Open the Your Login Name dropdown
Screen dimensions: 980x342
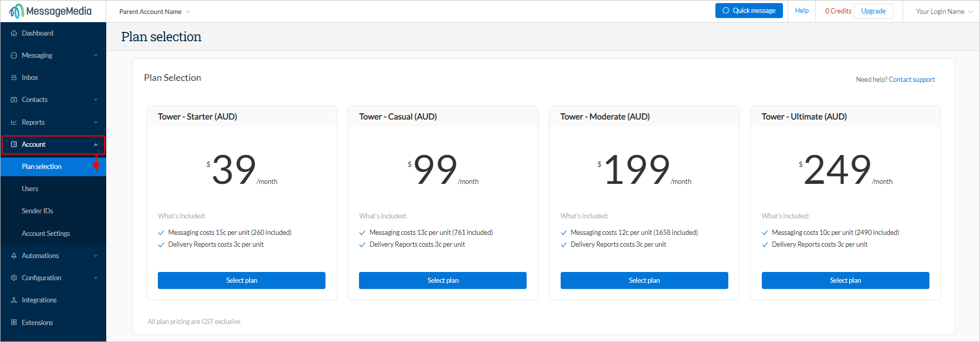[x=944, y=11]
